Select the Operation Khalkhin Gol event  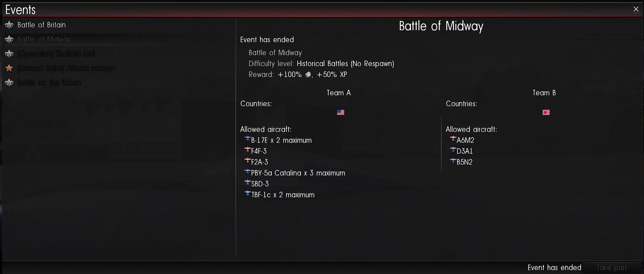point(56,54)
